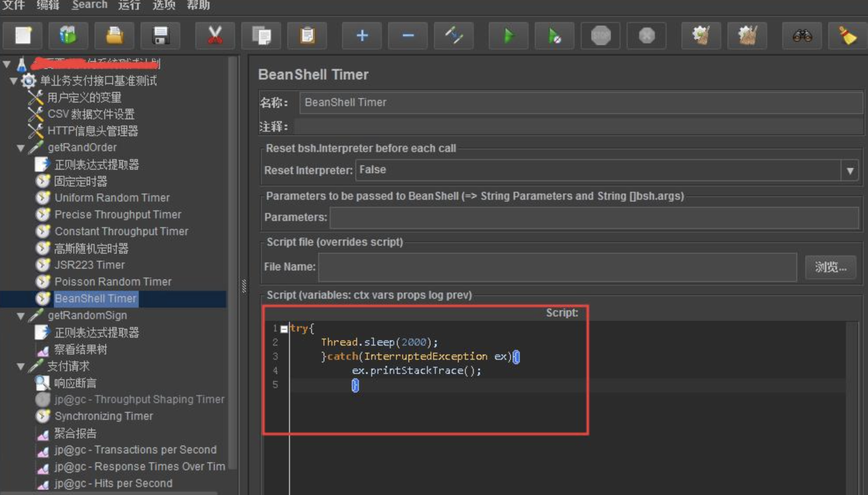This screenshot has height=495, width=868.
Task: Click the Cut scissors icon
Action: [x=215, y=35]
